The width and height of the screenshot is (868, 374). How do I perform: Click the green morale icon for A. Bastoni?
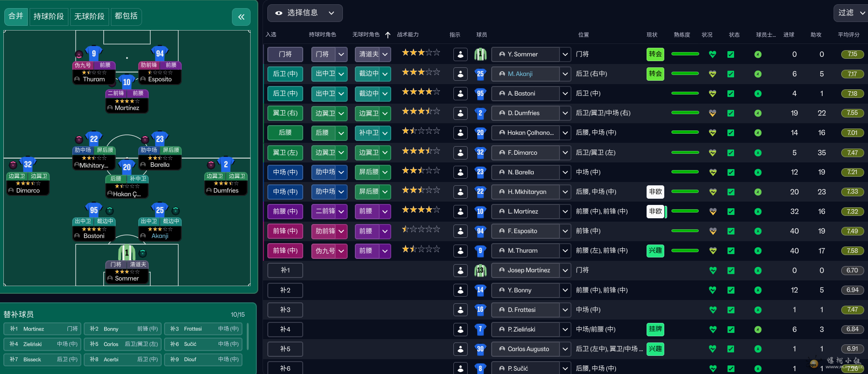[758, 94]
